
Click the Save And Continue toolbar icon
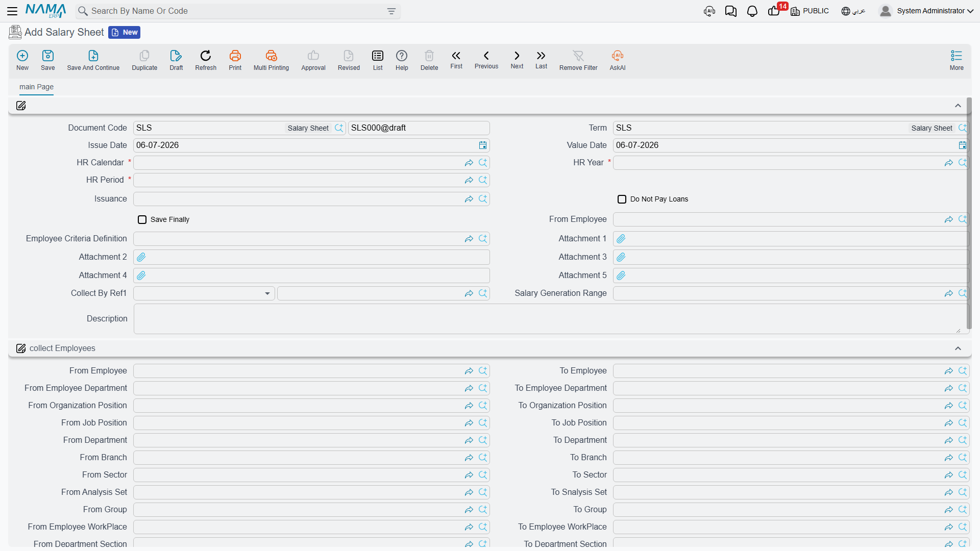(x=93, y=56)
